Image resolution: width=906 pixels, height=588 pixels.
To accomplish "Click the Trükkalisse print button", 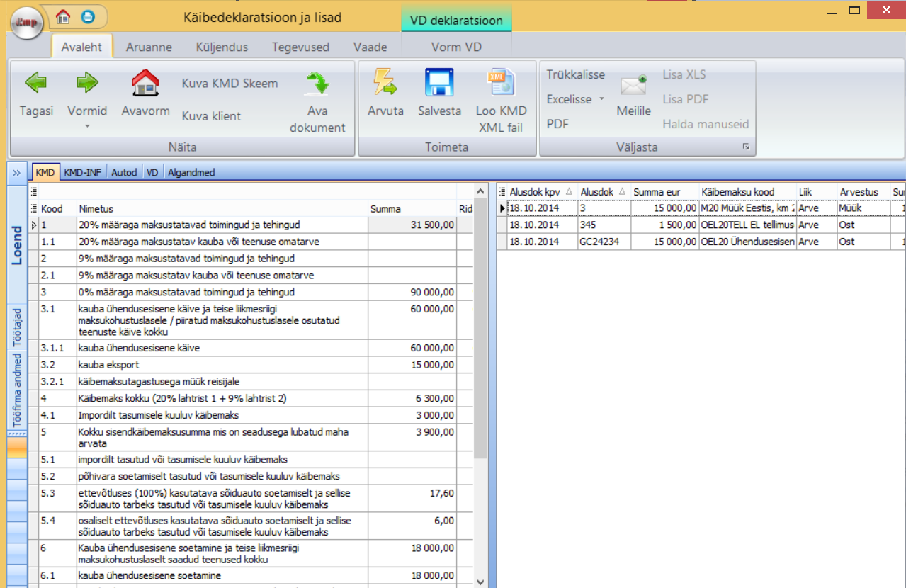I will pyautogui.click(x=575, y=74).
